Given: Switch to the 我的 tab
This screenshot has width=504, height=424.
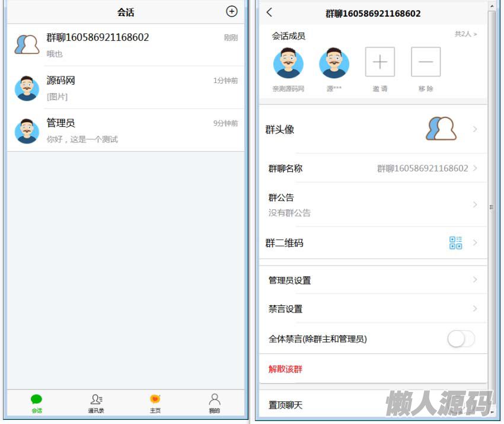Looking at the screenshot, I should 215,404.
